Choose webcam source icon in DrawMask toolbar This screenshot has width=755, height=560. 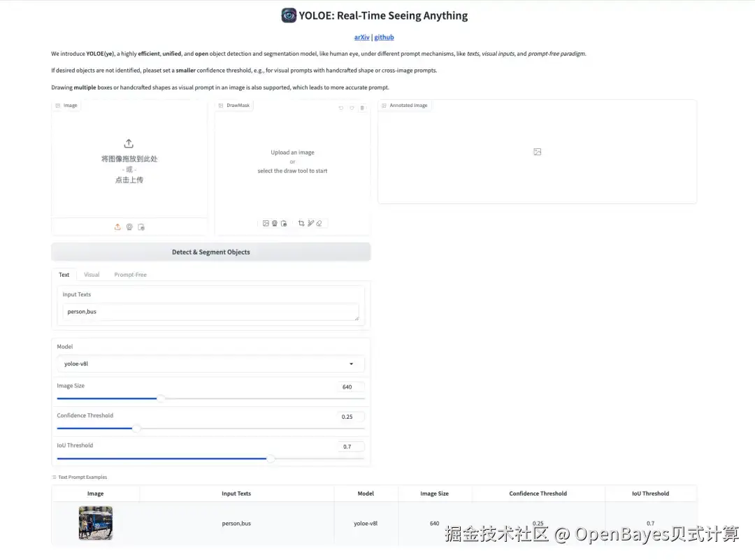(x=275, y=223)
